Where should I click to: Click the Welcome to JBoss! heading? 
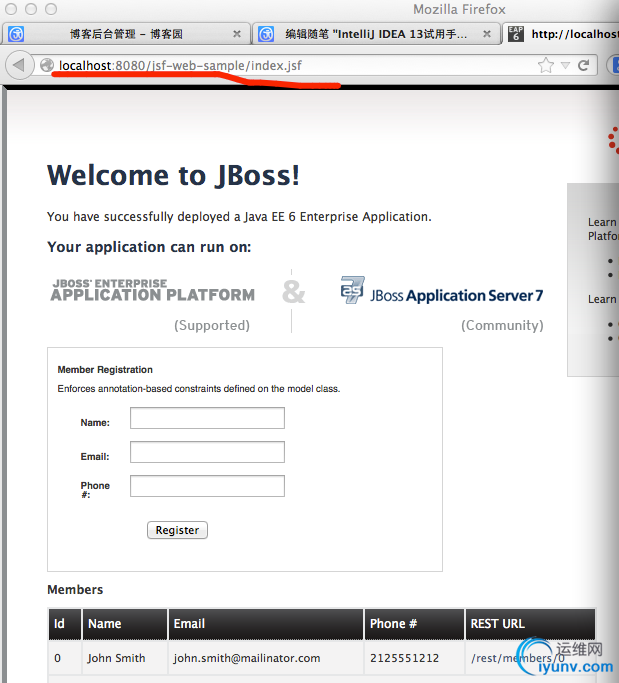tap(173, 176)
